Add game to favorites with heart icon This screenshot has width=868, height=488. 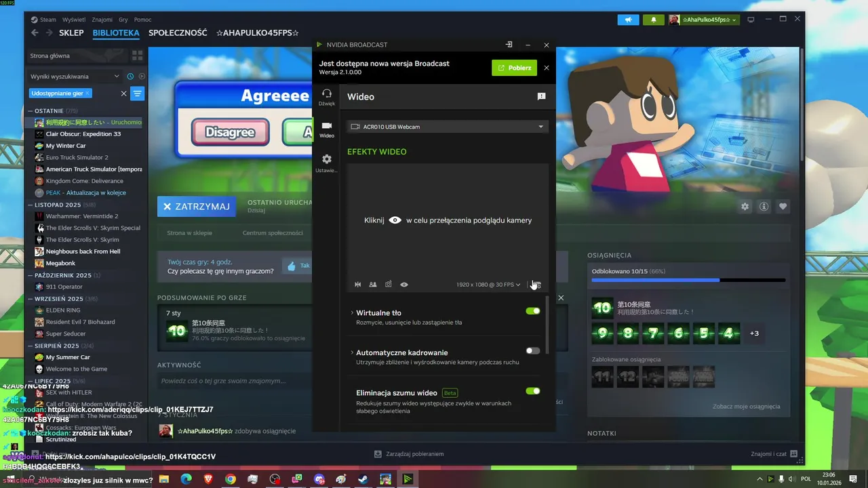pos(783,207)
